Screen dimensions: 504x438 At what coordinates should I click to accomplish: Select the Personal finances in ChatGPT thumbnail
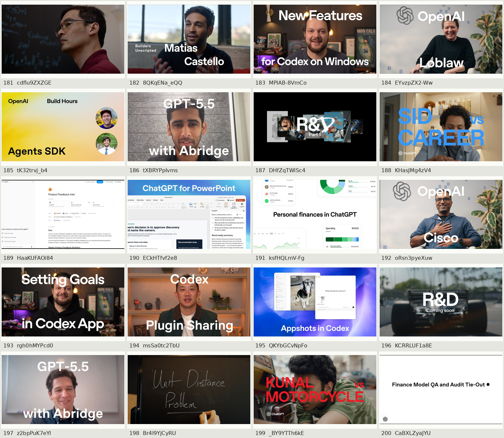[315, 214]
